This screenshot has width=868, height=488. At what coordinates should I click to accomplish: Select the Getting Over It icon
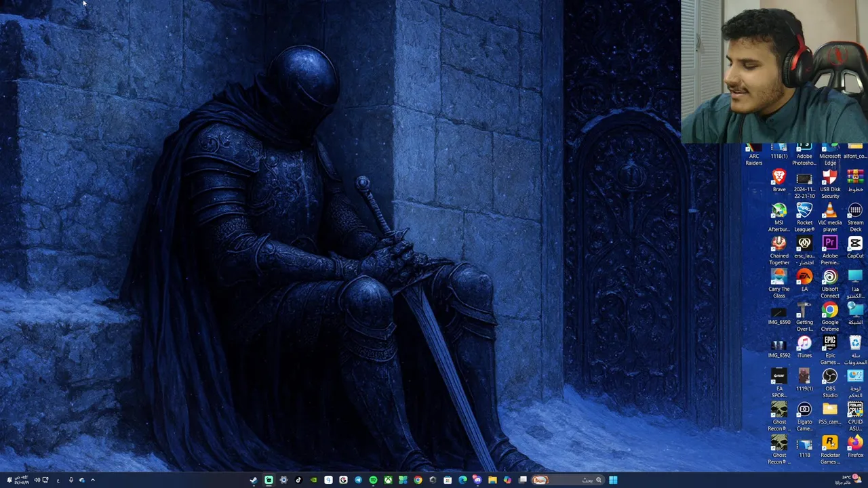(804, 317)
